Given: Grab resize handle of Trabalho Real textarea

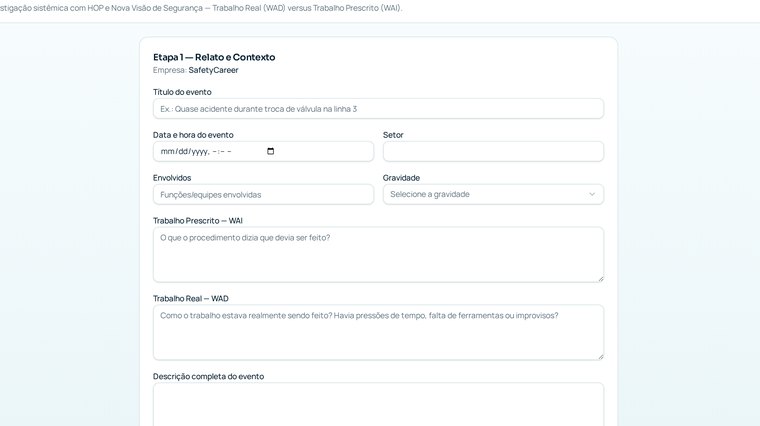Looking at the screenshot, I should (601, 356).
